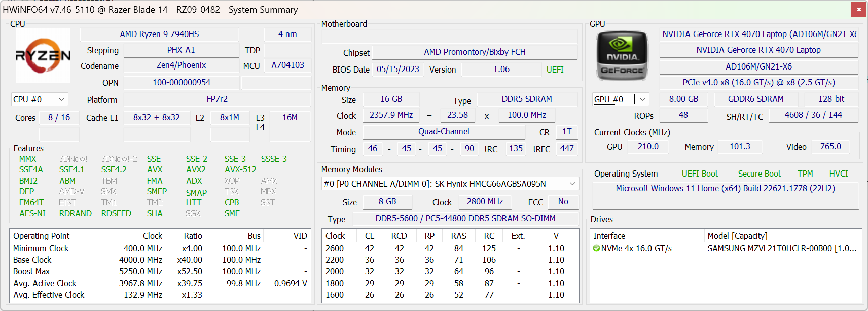Click the GPU video clock 765.0 value

(x=830, y=146)
